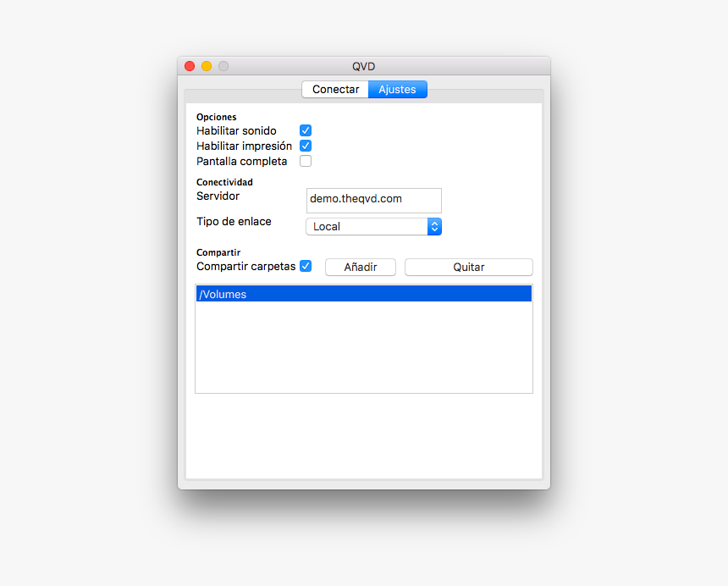Screen dimensions: 728x586
Task: Uncheck the Habilitar impresión checkbox
Action: 306,146
